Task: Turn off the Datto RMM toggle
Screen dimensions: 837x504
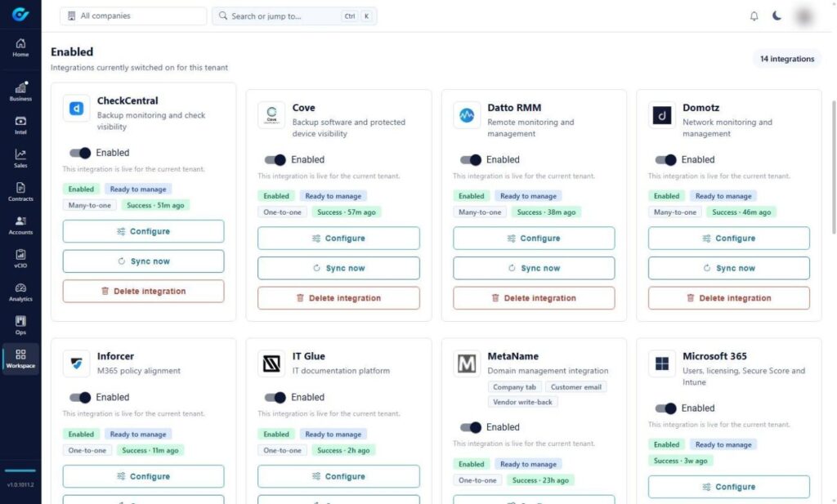Action: coord(471,159)
